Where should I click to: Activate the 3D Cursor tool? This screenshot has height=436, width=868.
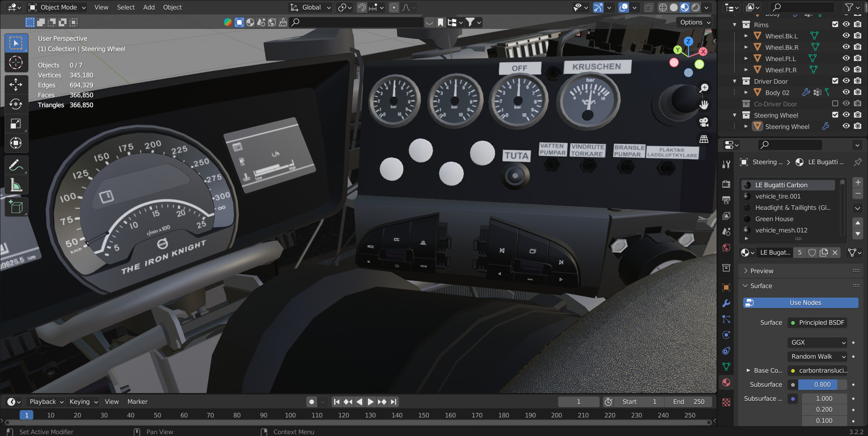[x=16, y=62]
